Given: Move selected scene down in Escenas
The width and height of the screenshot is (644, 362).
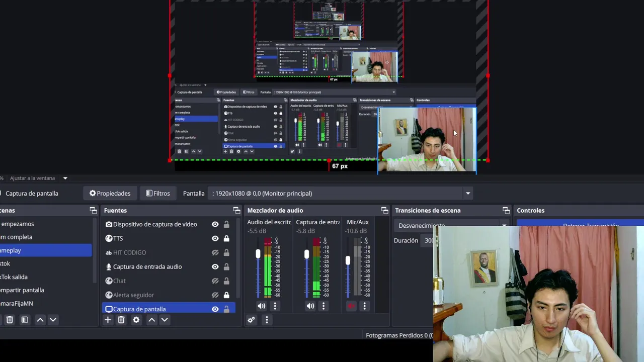Looking at the screenshot, I should (53, 320).
